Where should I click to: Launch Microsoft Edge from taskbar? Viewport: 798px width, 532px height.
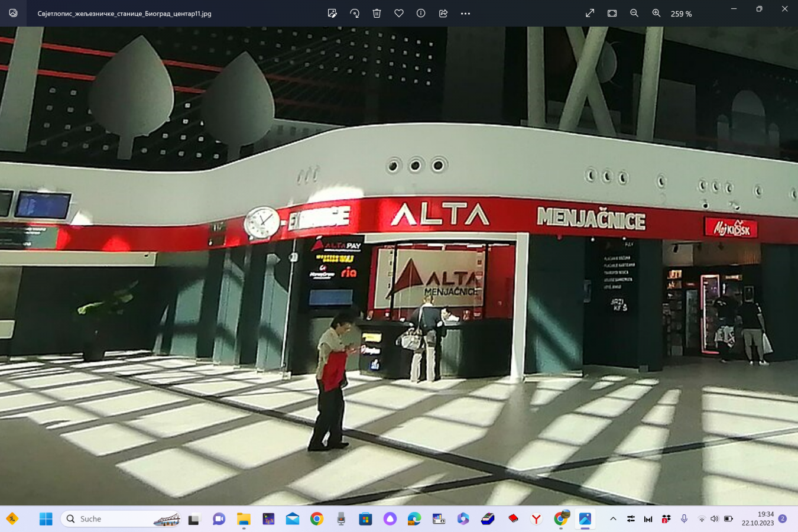(414, 519)
